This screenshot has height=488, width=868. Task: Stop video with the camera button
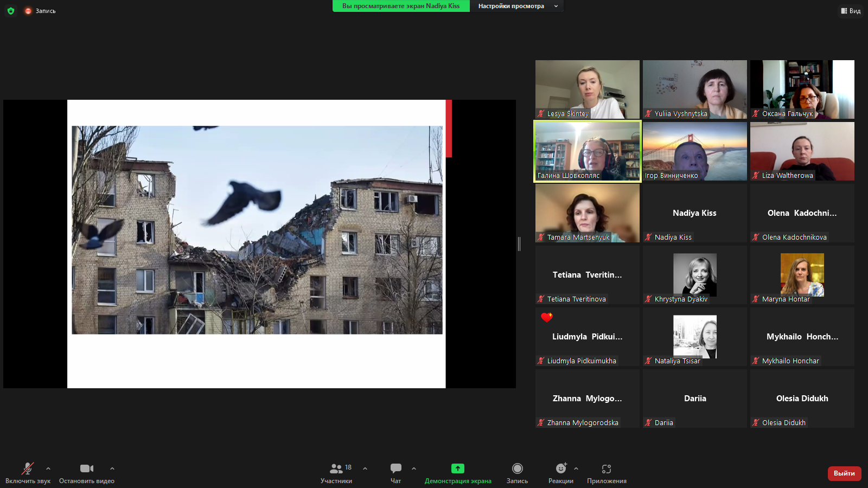pos(87,468)
